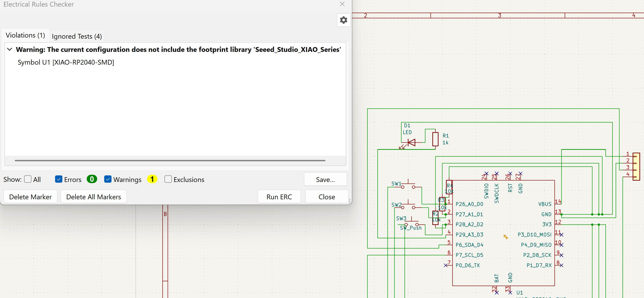Click no-connect flag on SWDCLK pin 25
Screen dimensions: 644x298
tap(497, 174)
